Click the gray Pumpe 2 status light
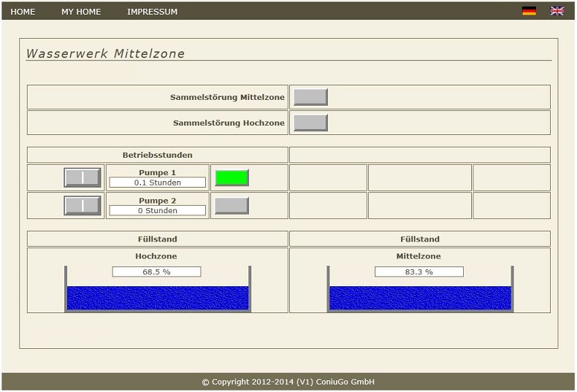577x392 pixels. click(232, 206)
